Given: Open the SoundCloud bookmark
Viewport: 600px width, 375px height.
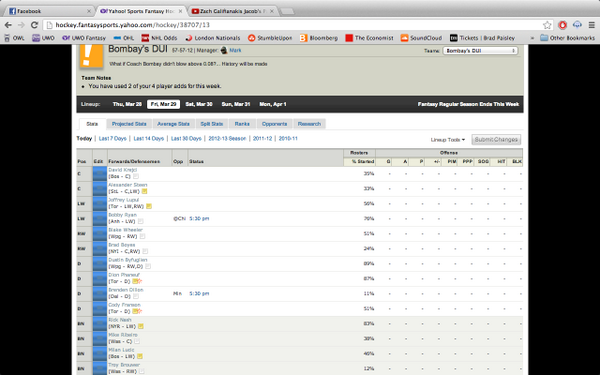Looking at the screenshot, I should coord(421,38).
